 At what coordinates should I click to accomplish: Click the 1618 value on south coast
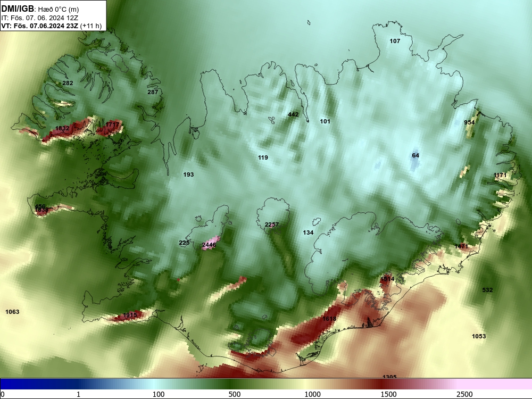[x=329, y=319]
